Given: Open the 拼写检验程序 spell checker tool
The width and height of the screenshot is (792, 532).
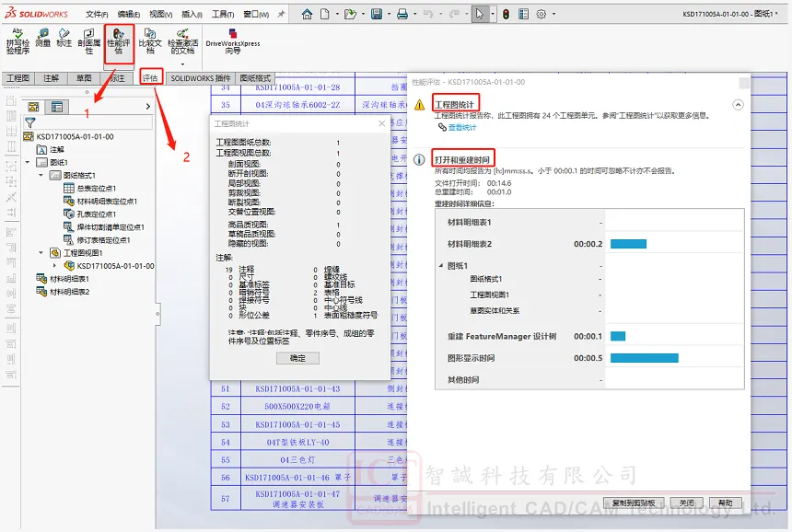Looking at the screenshot, I should [17, 40].
